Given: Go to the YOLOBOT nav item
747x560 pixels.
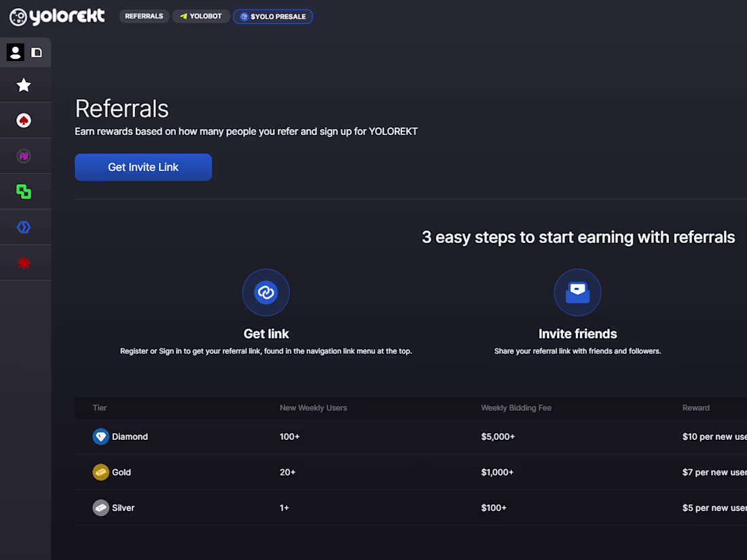Looking at the screenshot, I should pyautogui.click(x=201, y=16).
